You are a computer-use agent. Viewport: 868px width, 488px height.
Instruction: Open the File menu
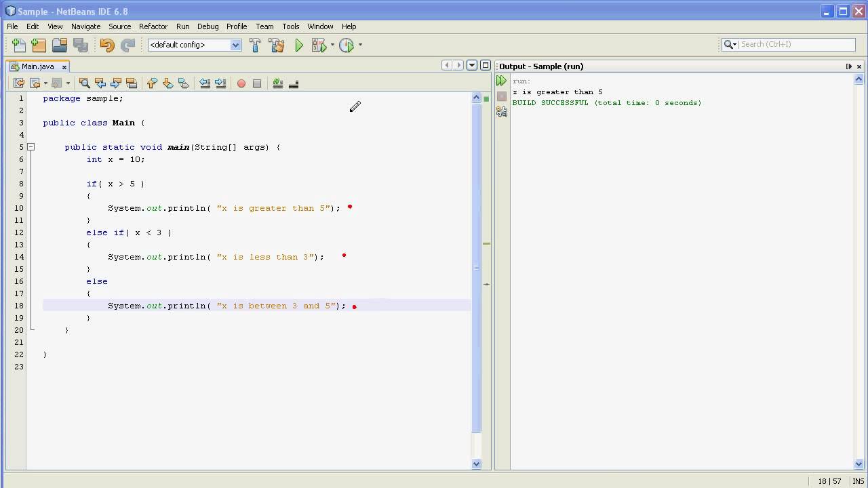point(12,26)
